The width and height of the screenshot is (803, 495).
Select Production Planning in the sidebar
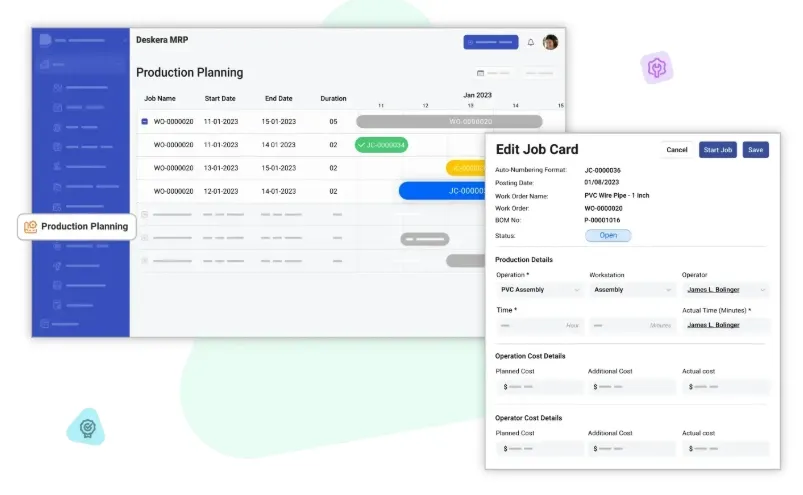pyautogui.click(x=77, y=226)
